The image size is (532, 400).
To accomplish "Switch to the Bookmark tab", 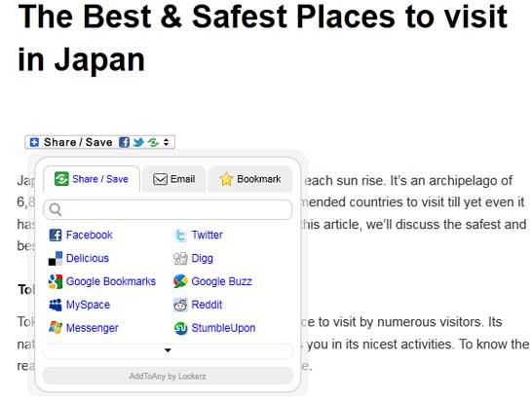I will tap(250, 179).
